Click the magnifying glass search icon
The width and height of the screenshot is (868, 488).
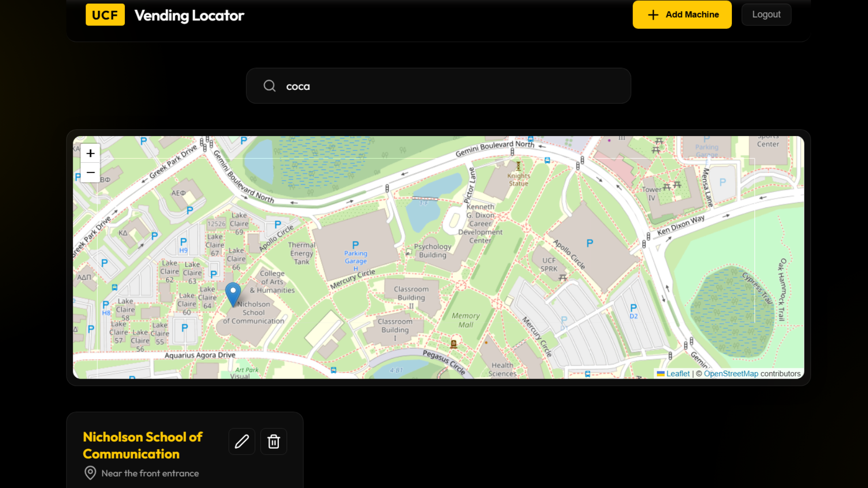pos(270,86)
